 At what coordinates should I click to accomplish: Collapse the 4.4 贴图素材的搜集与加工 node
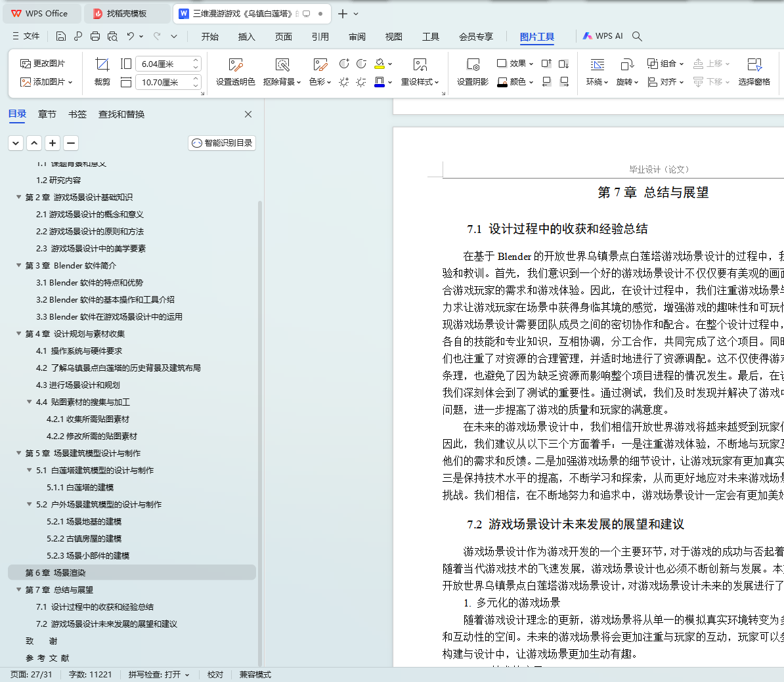[x=29, y=402]
